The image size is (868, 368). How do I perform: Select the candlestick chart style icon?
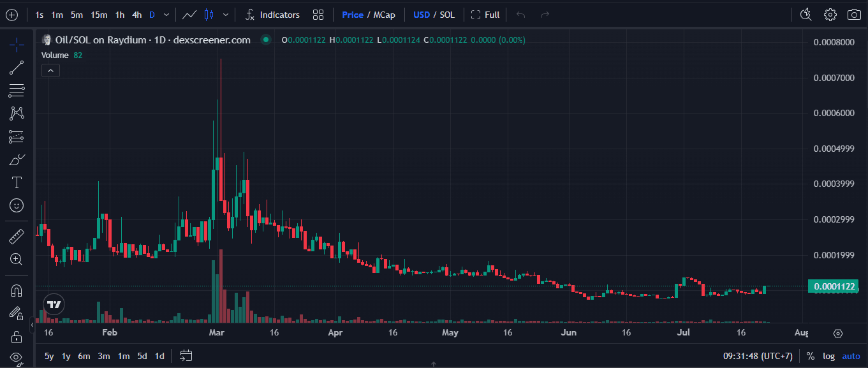tap(208, 15)
